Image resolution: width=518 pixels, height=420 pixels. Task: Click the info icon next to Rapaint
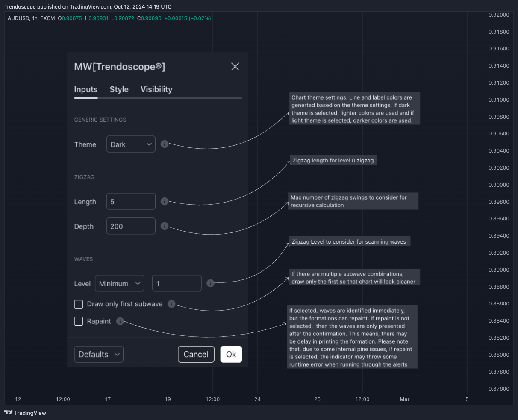coord(120,321)
